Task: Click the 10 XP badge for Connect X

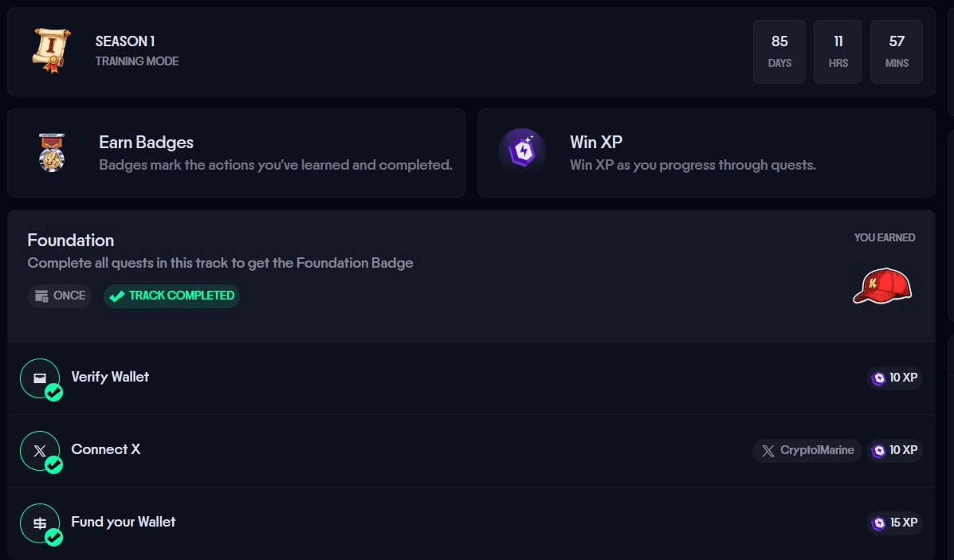Action: pyautogui.click(x=894, y=451)
